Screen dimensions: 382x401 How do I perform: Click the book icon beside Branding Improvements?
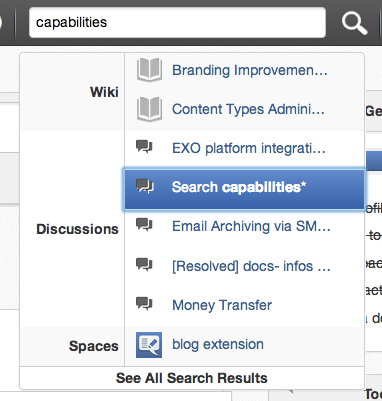click(x=149, y=70)
